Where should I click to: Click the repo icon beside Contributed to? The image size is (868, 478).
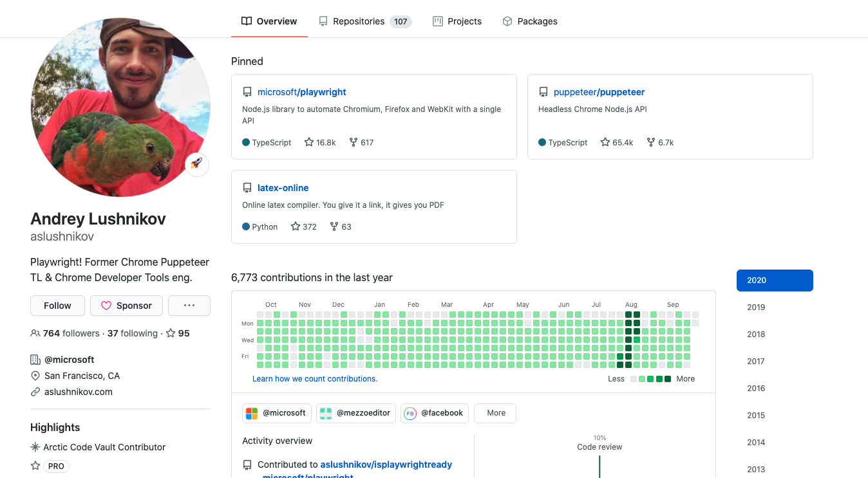coord(247,464)
